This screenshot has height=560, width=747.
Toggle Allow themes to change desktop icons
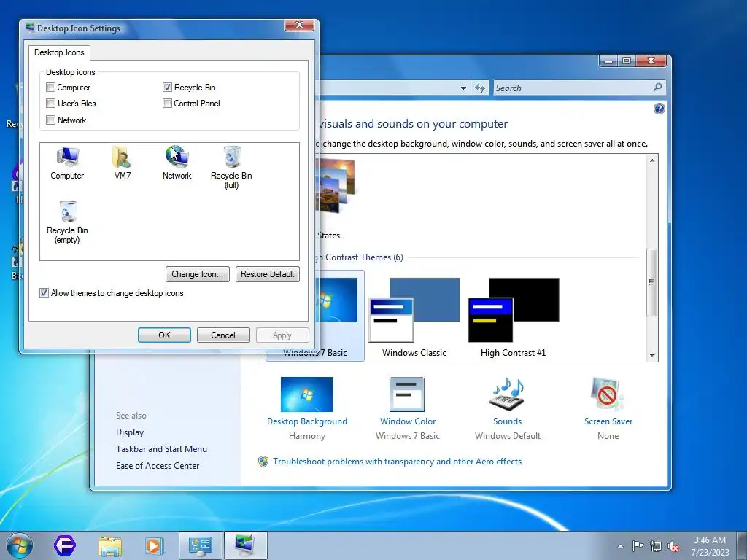click(44, 293)
